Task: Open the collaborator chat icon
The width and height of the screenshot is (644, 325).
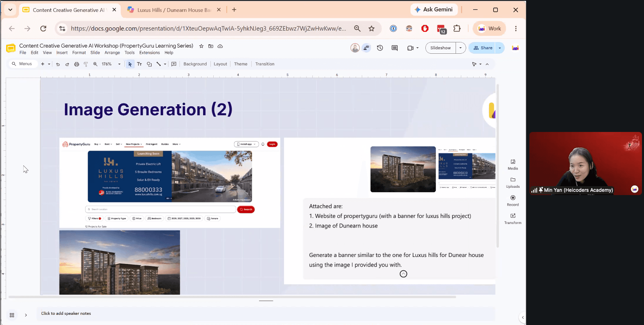Action: (x=367, y=48)
